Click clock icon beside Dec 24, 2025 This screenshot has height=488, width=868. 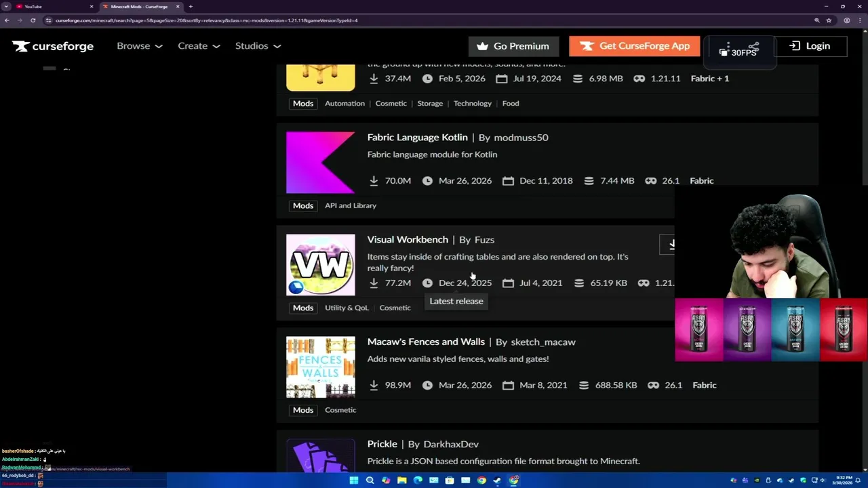(x=427, y=283)
